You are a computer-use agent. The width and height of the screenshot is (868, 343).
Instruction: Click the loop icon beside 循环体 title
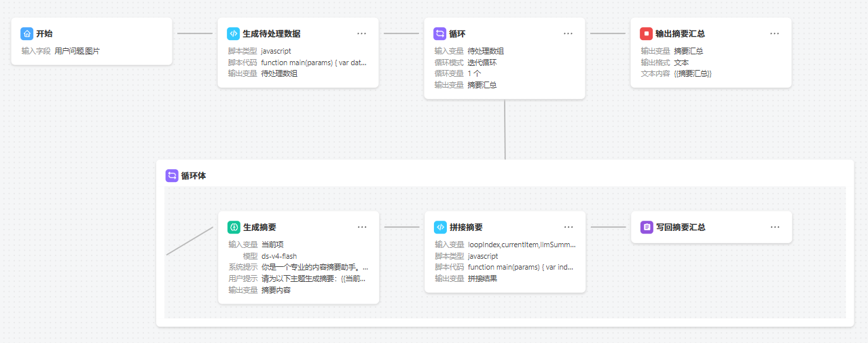point(172,175)
